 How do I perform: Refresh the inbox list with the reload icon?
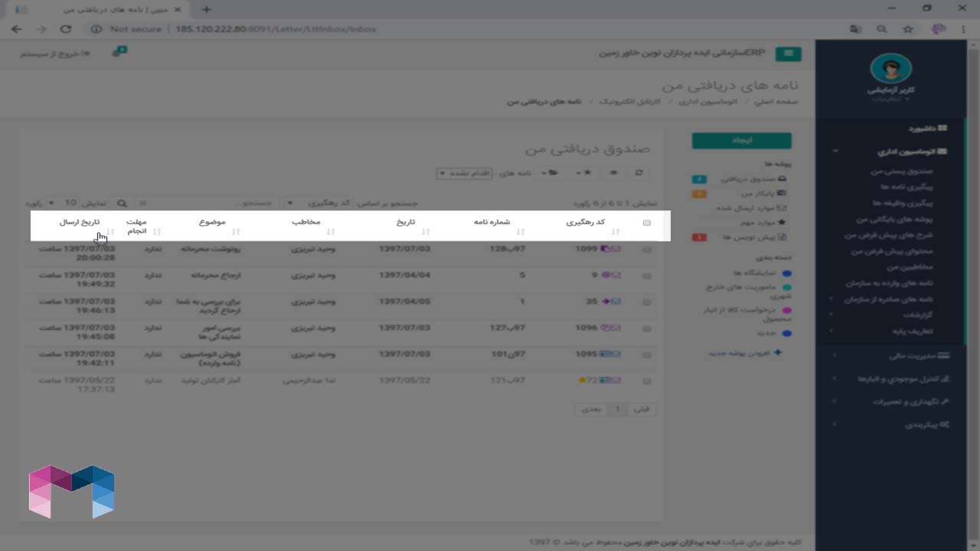point(639,174)
